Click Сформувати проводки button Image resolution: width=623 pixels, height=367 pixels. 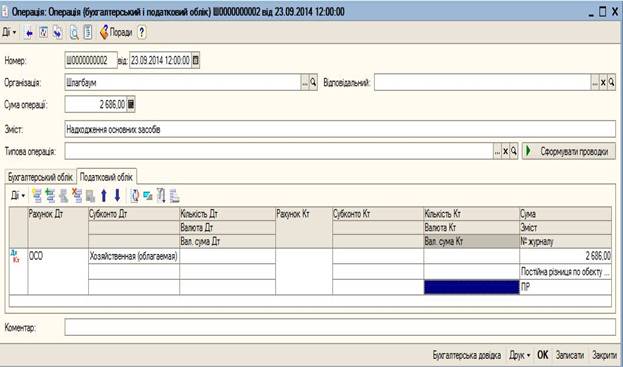click(x=569, y=151)
